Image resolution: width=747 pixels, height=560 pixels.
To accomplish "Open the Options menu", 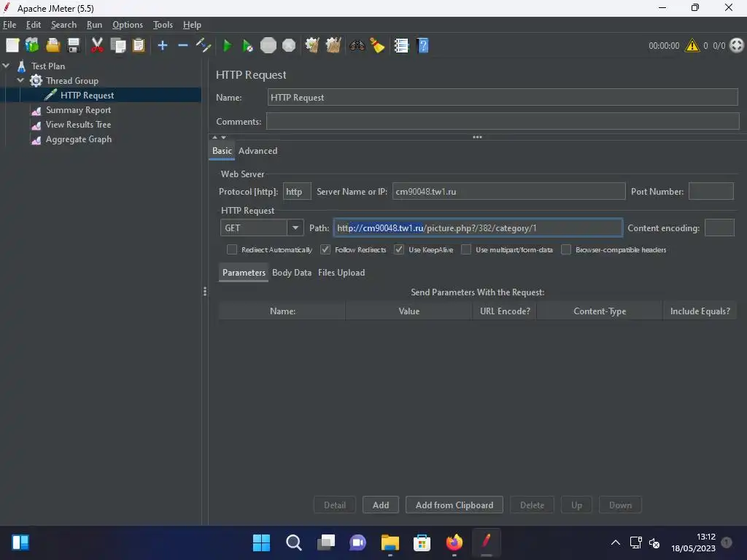I will 128,25.
